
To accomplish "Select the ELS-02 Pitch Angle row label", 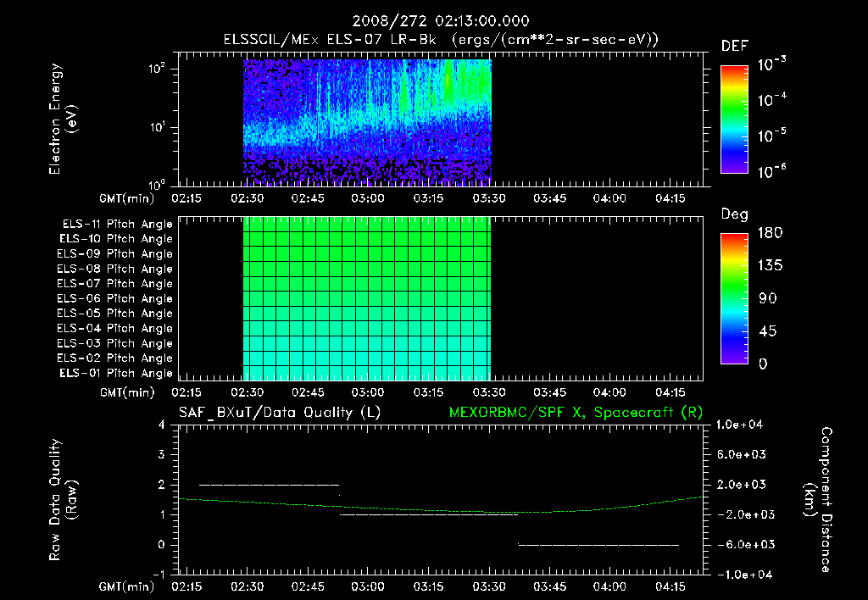I will (114, 358).
